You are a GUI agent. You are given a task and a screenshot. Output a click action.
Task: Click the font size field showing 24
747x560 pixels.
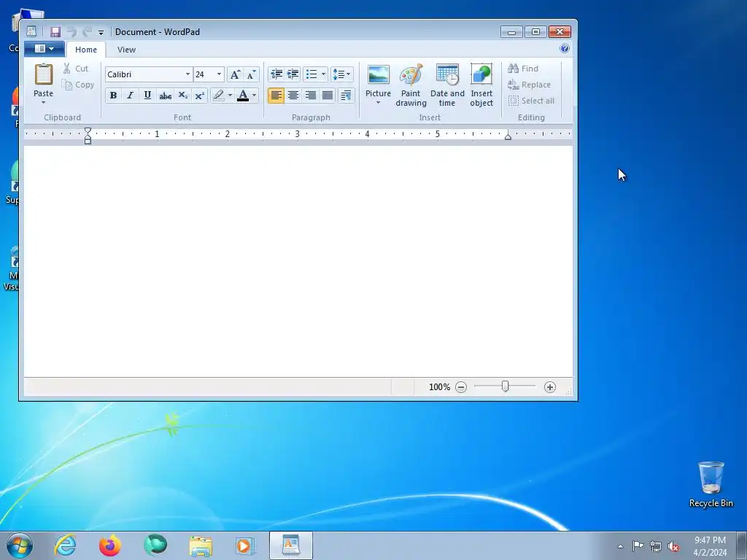[204, 74]
